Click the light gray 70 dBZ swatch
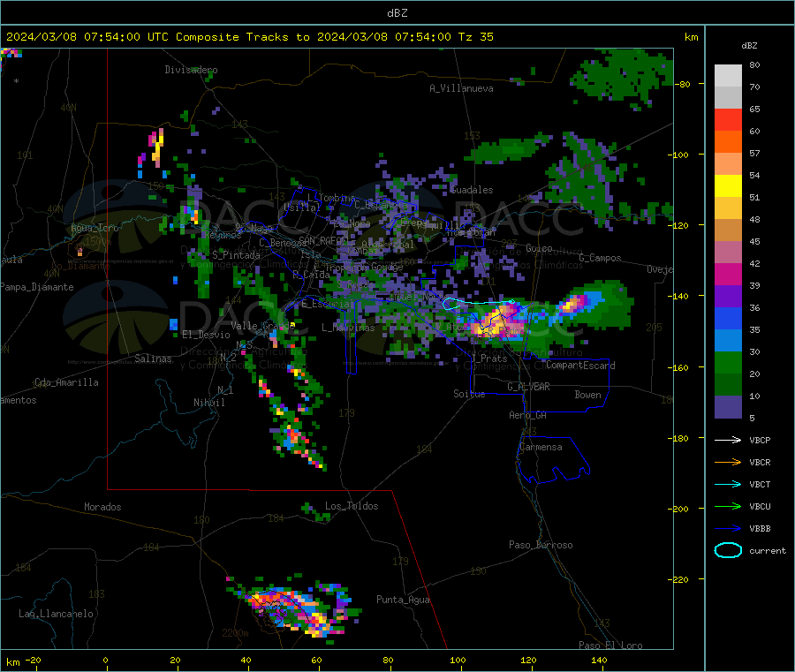The width and height of the screenshot is (795, 672). click(x=728, y=76)
